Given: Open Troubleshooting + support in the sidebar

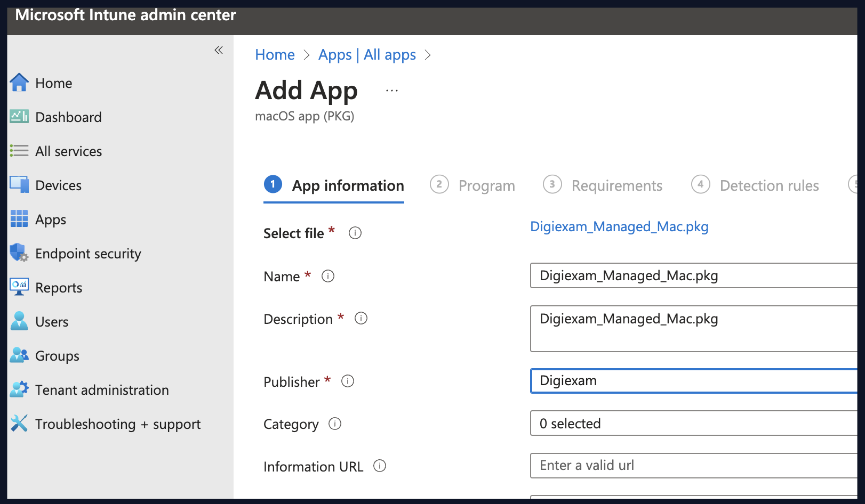Looking at the screenshot, I should point(118,424).
